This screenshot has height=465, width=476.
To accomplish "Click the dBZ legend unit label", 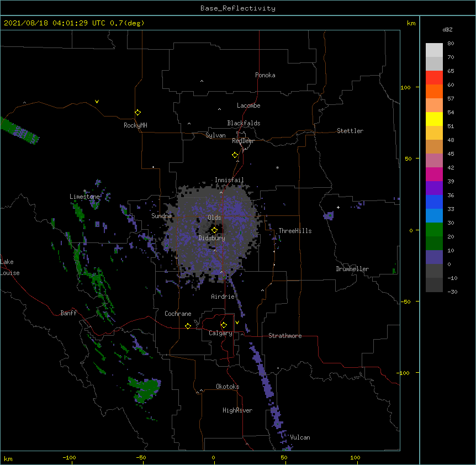I will 447,29.
